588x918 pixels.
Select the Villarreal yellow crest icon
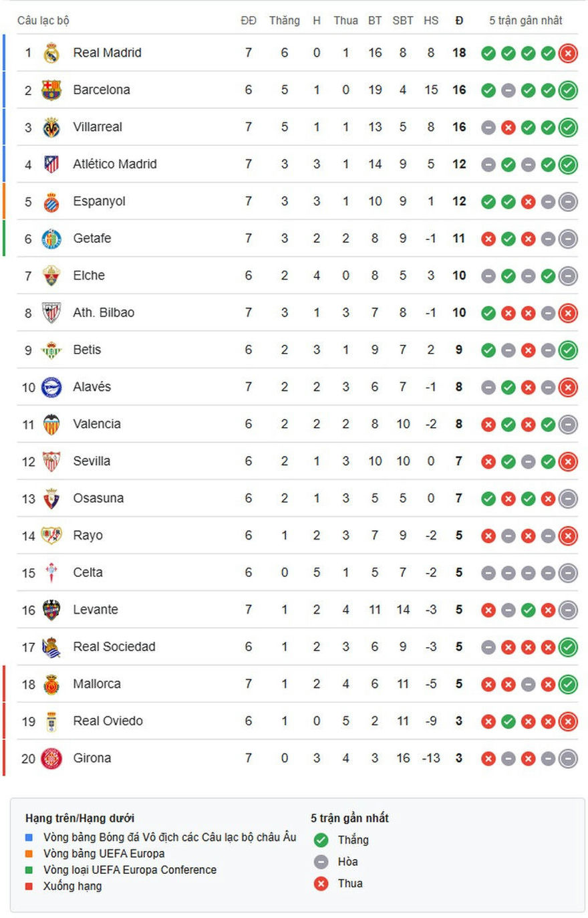click(51, 127)
